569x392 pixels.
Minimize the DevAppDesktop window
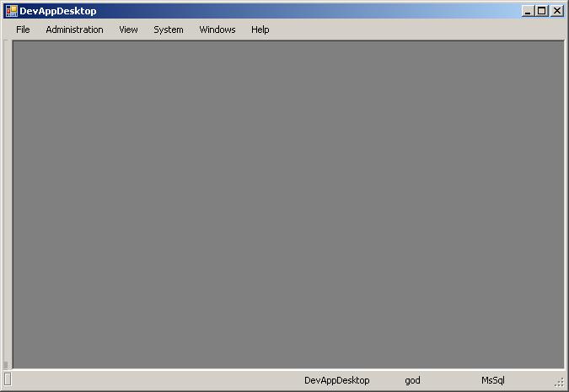coord(528,11)
